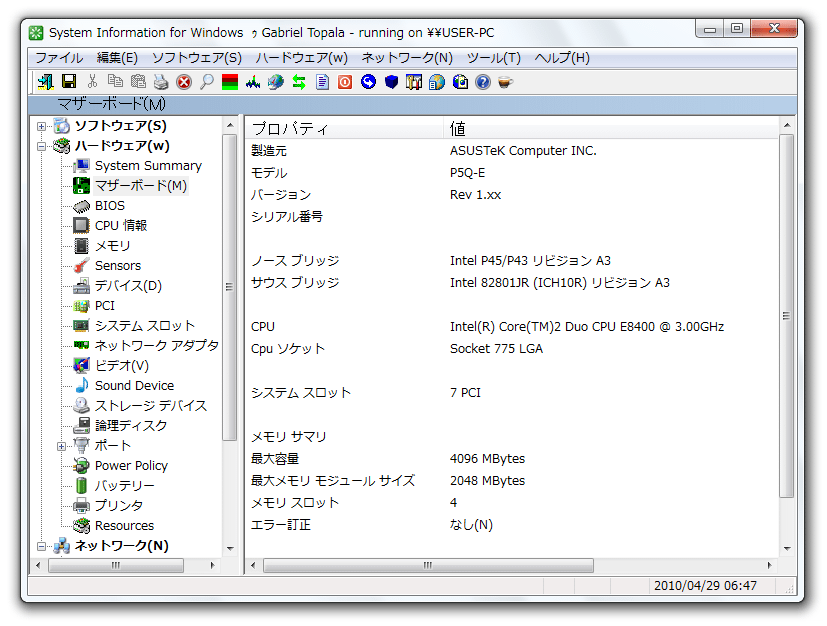This screenshot has width=827, height=626.
Task: Click the green double arrows icon
Action: (299, 82)
